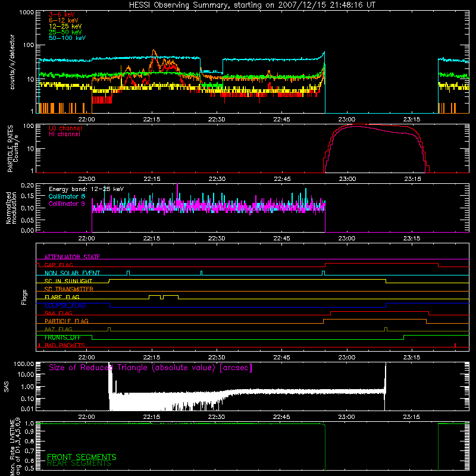Viewport: 476px width, 476px height.
Task: Pick the 25-50 keV legend label
Action: (x=65, y=32)
